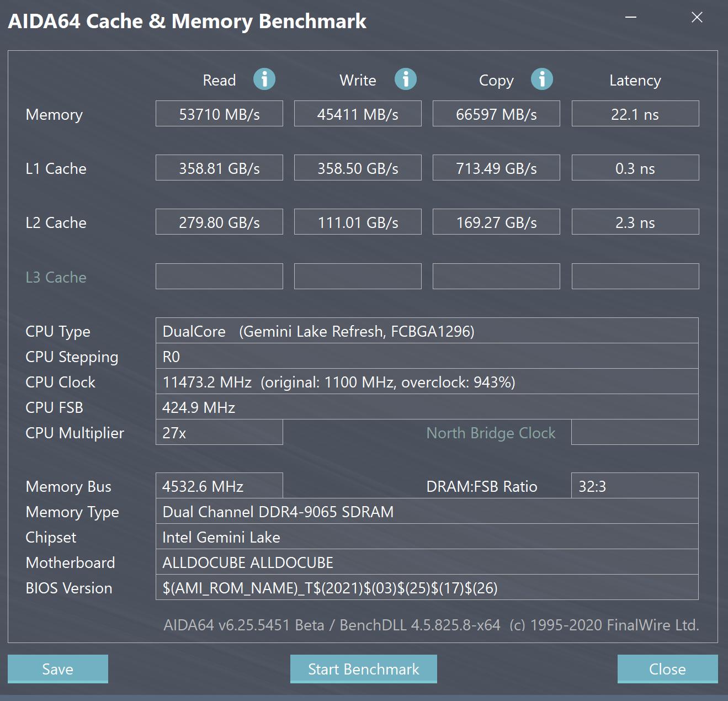Select the Memory Write result field
The width and height of the screenshot is (728, 701).
click(358, 114)
